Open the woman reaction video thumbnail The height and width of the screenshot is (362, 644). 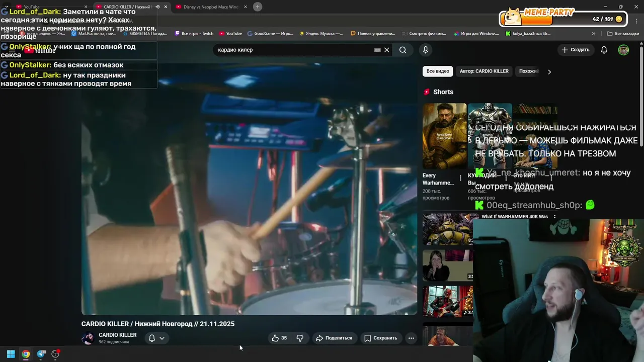[448, 265]
